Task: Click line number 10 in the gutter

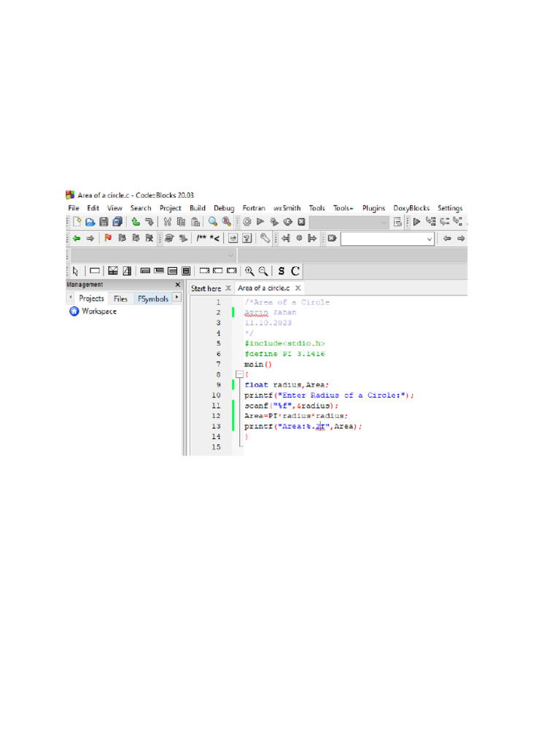Action: pyautogui.click(x=216, y=395)
